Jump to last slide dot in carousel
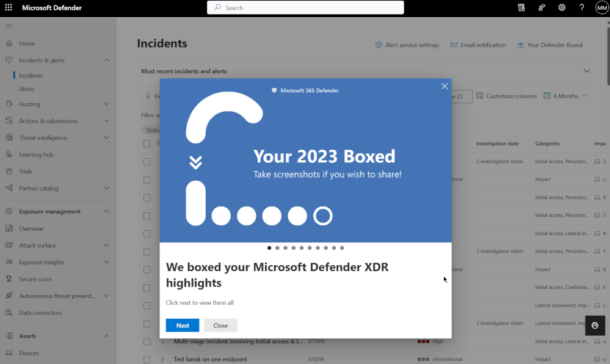Image resolution: width=610 pixels, height=364 pixels. coord(342,248)
